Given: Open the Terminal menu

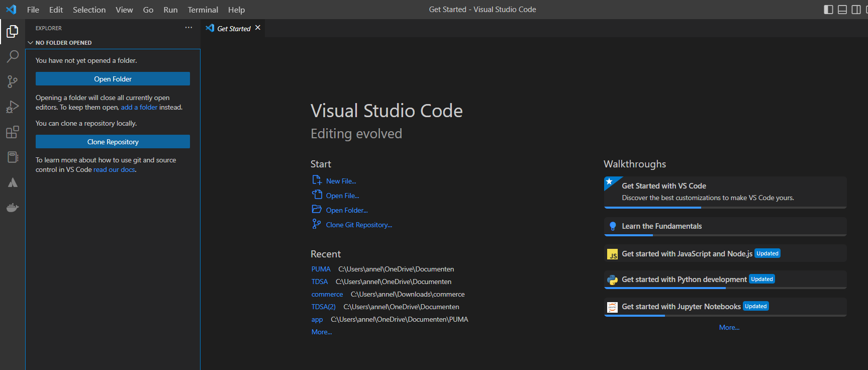Looking at the screenshot, I should pyautogui.click(x=203, y=10).
